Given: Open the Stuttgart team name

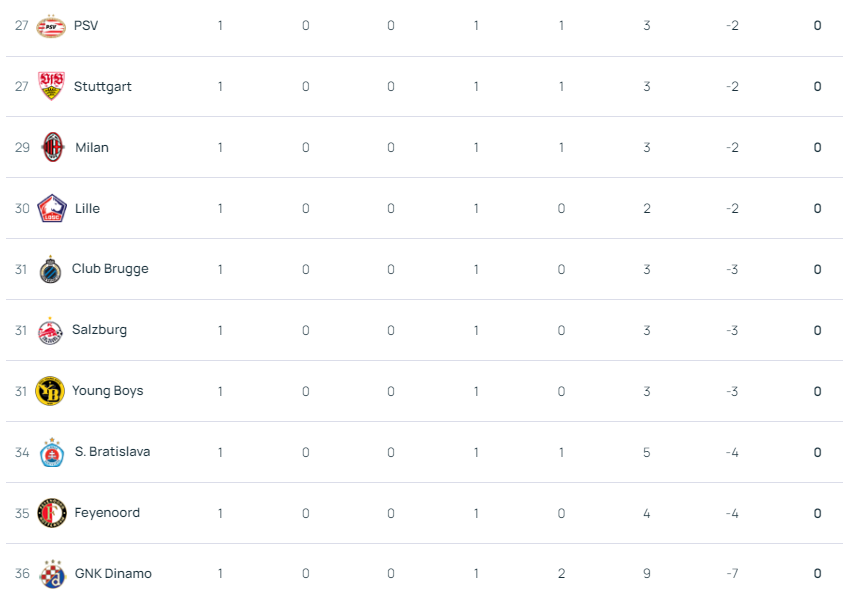Looking at the screenshot, I should tap(103, 87).
